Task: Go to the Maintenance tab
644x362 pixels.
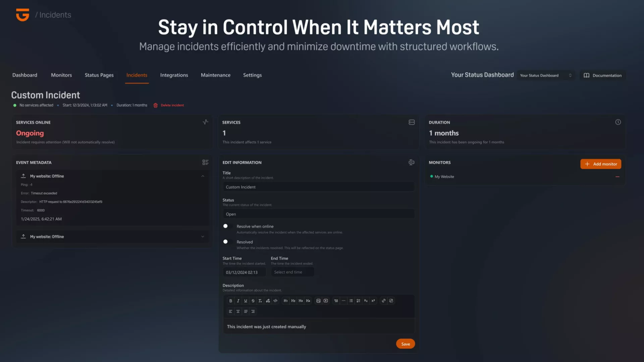Action: (x=215, y=75)
